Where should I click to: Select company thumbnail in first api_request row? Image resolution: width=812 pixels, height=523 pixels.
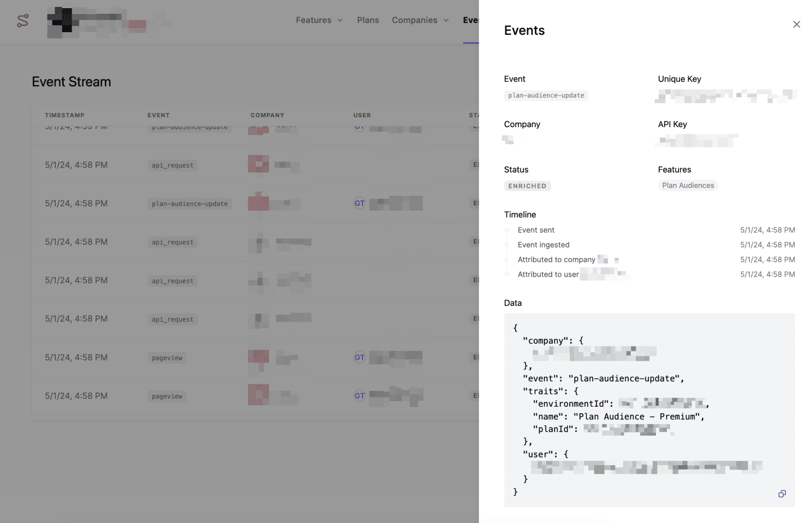click(259, 164)
